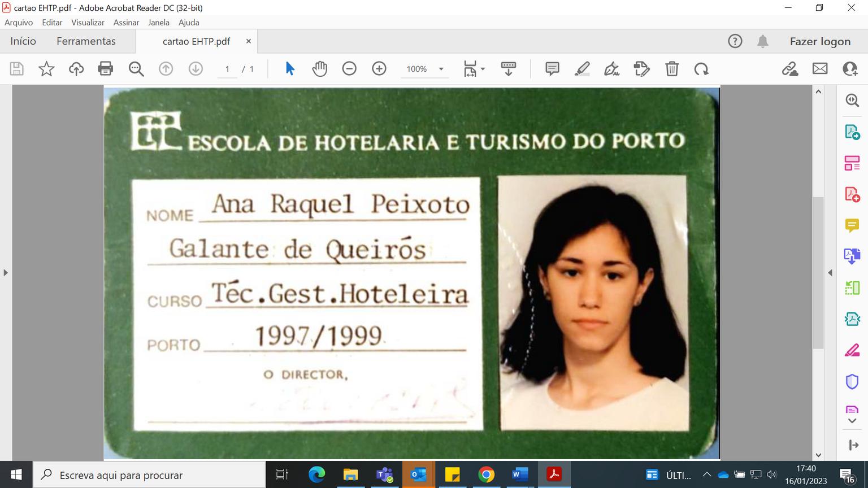Click the vertical scrollbar down arrow

pos(818,455)
